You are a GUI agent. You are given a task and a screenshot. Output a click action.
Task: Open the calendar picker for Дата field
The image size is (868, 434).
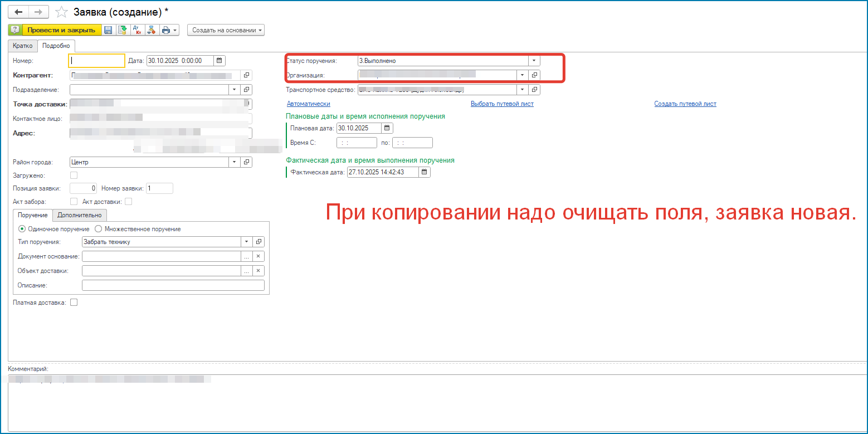219,61
